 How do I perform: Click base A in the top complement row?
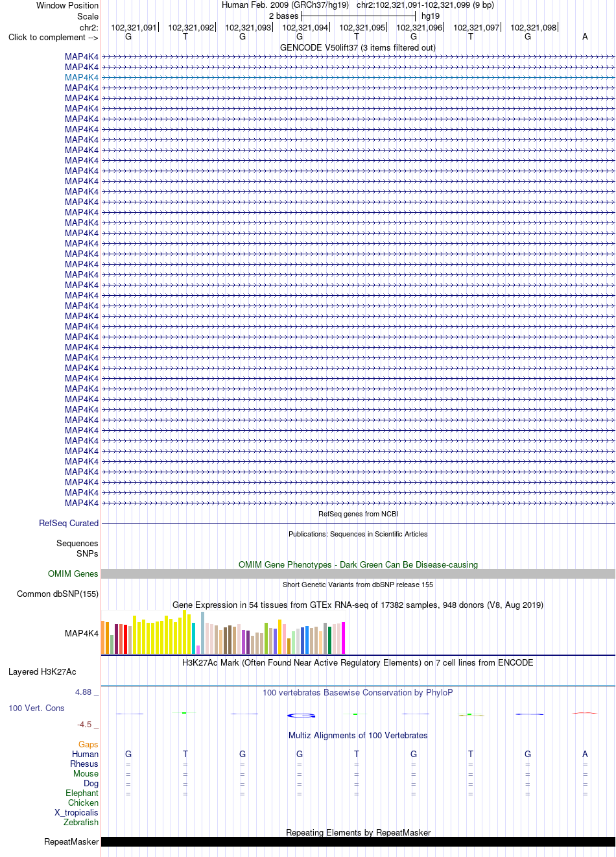tap(585, 36)
